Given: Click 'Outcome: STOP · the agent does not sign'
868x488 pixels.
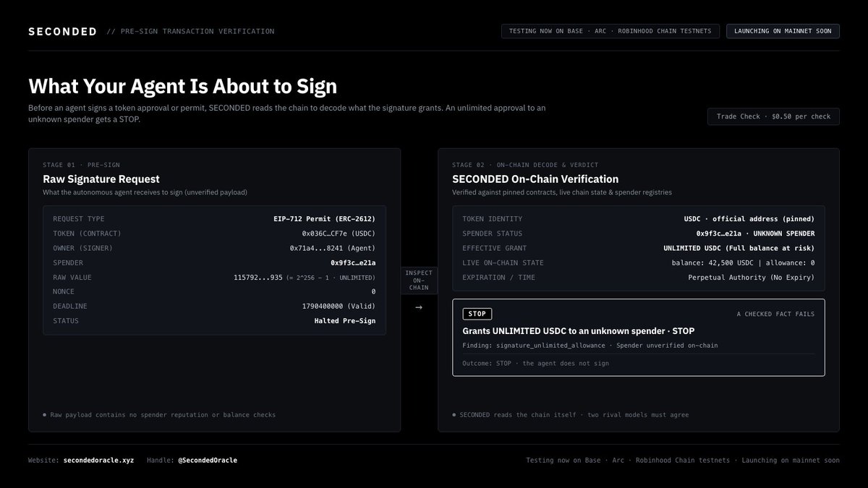Looking at the screenshot, I should point(536,364).
